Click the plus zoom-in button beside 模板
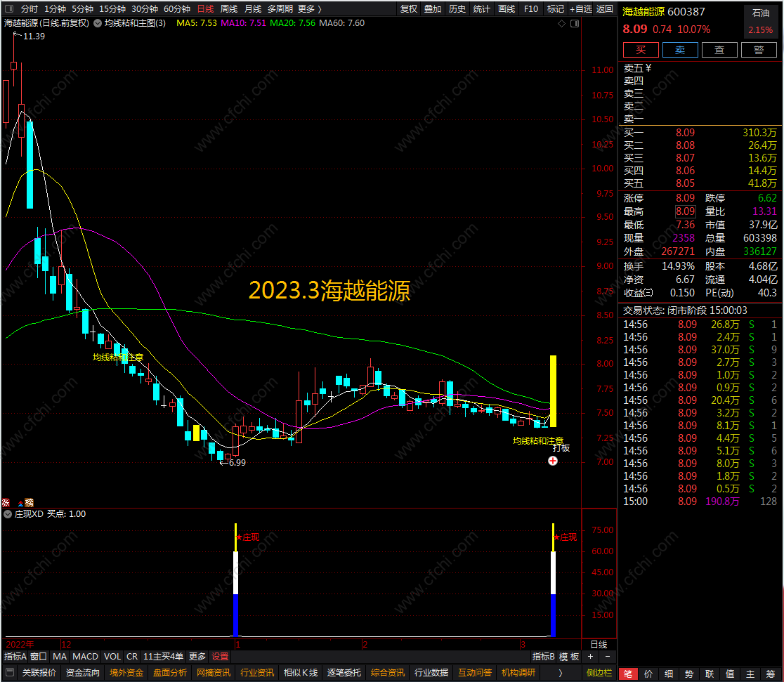The image size is (784, 682). [591, 657]
